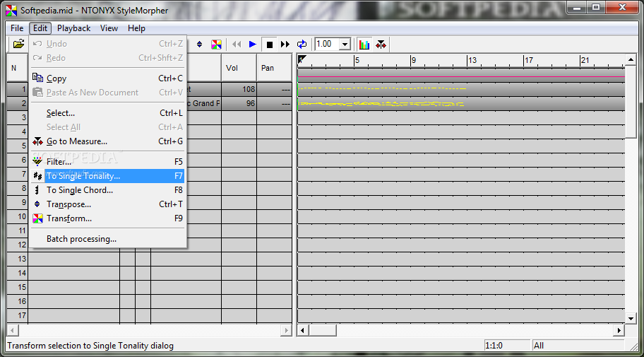Click the Copy icon in Edit menu
The height and width of the screenshot is (357, 644).
click(x=38, y=78)
